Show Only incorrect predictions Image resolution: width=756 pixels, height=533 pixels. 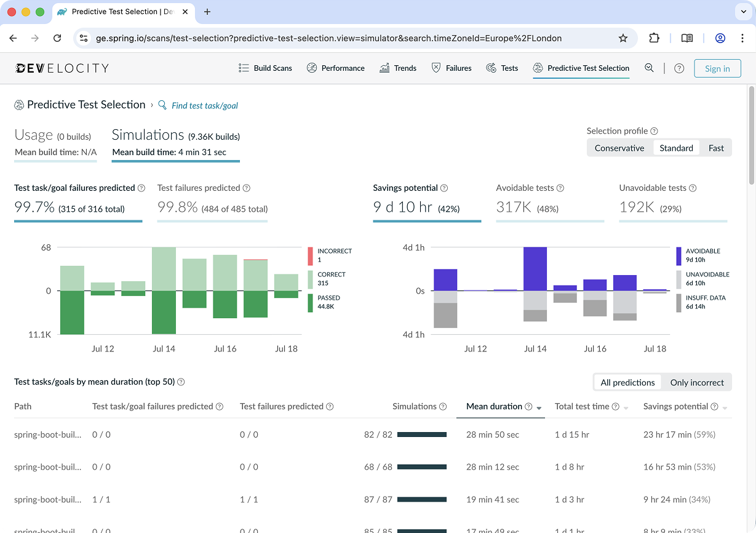pos(697,382)
